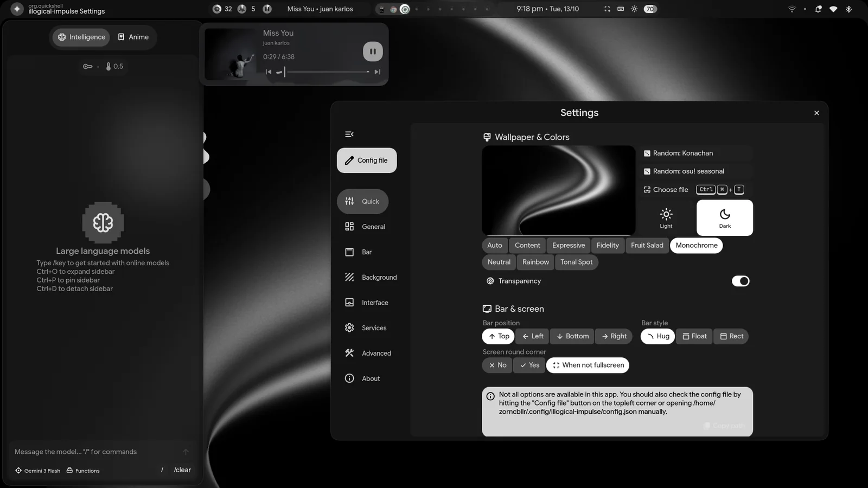Pause the Miss You track
Image resolution: width=868 pixels, height=488 pixels.
coord(373,52)
